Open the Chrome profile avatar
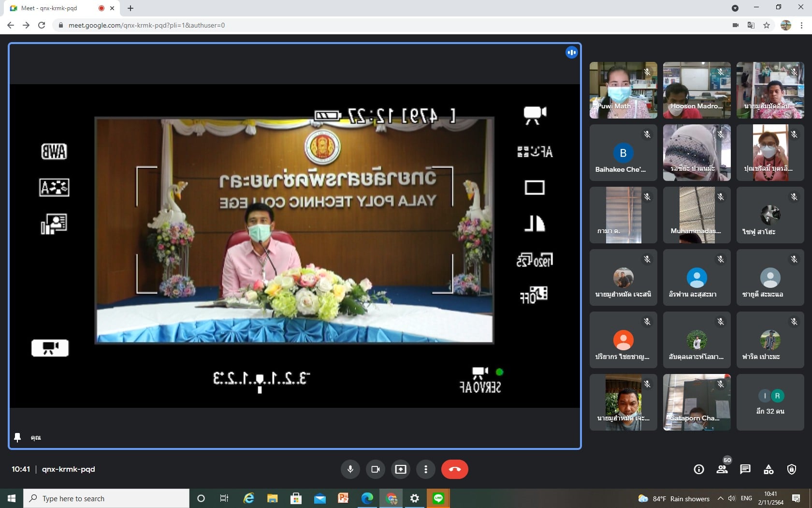The width and height of the screenshot is (812, 508). [x=786, y=25]
